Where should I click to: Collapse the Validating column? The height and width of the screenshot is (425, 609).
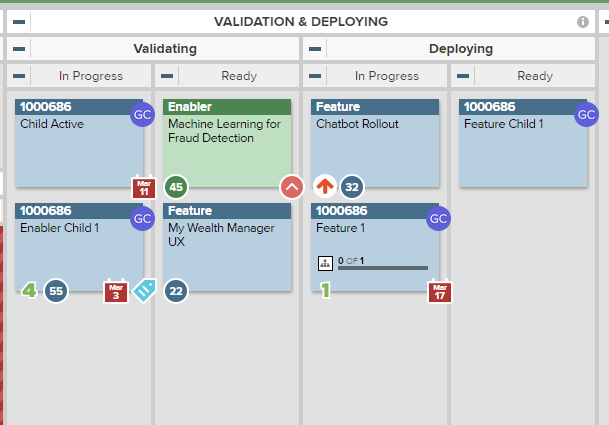coord(19,49)
